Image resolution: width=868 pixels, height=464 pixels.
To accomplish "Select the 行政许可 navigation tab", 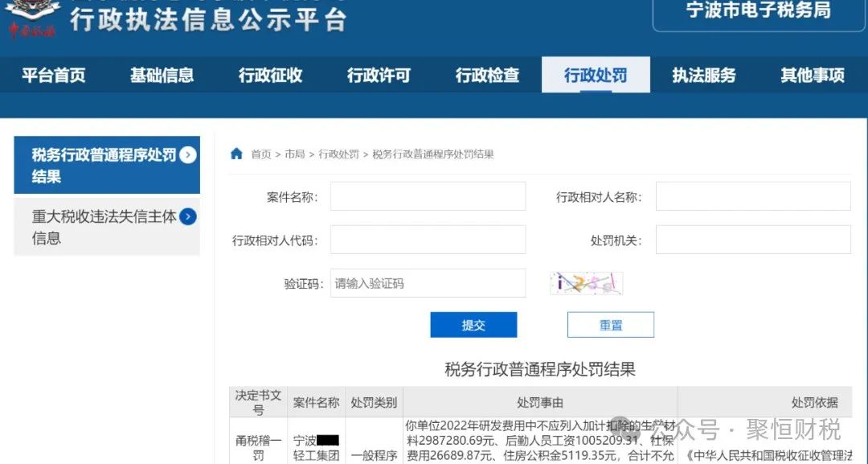I will 379,76.
